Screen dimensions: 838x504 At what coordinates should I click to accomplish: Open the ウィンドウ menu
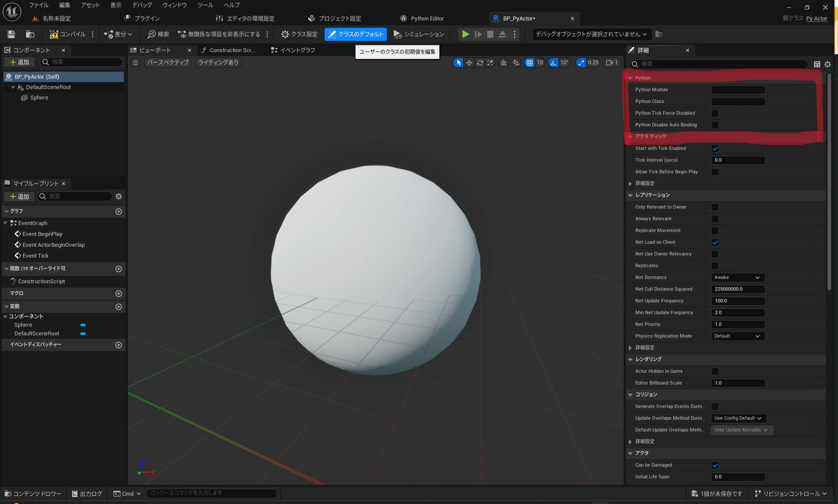point(174,5)
